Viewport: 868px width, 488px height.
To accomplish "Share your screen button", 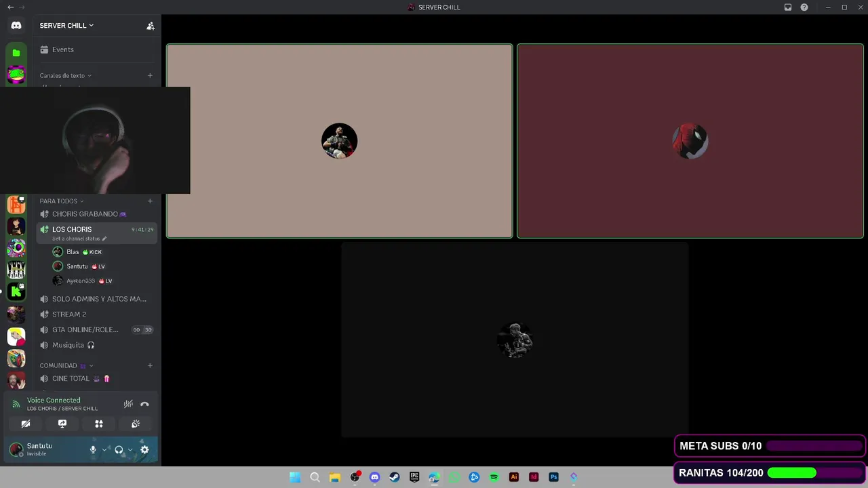I will (x=62, y=424).
